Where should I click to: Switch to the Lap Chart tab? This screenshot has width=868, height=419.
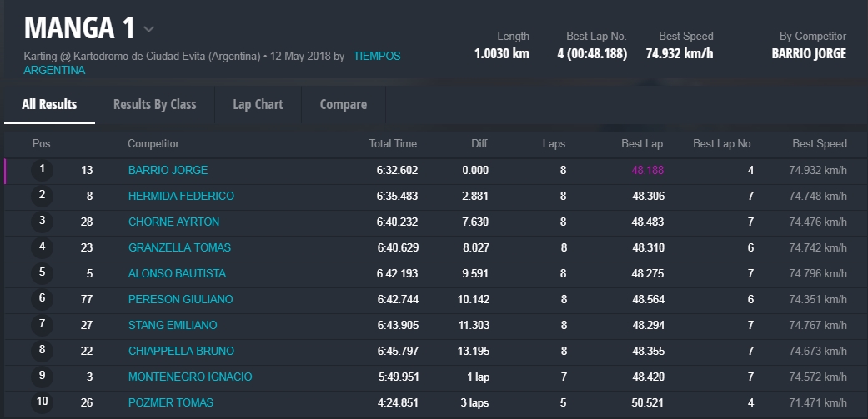258,105
